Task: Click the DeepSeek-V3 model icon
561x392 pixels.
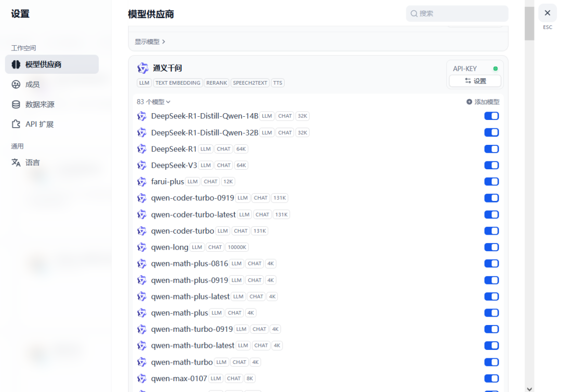Action: [142, 165]
